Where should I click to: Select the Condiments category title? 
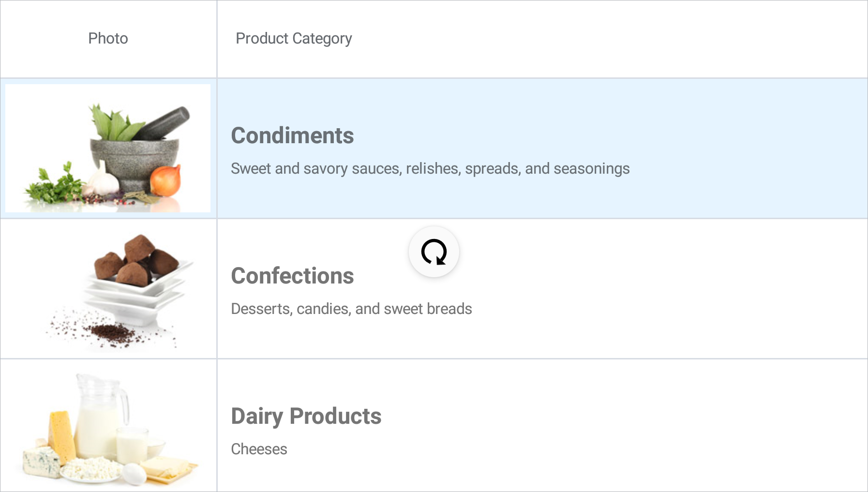click(292, 135)
